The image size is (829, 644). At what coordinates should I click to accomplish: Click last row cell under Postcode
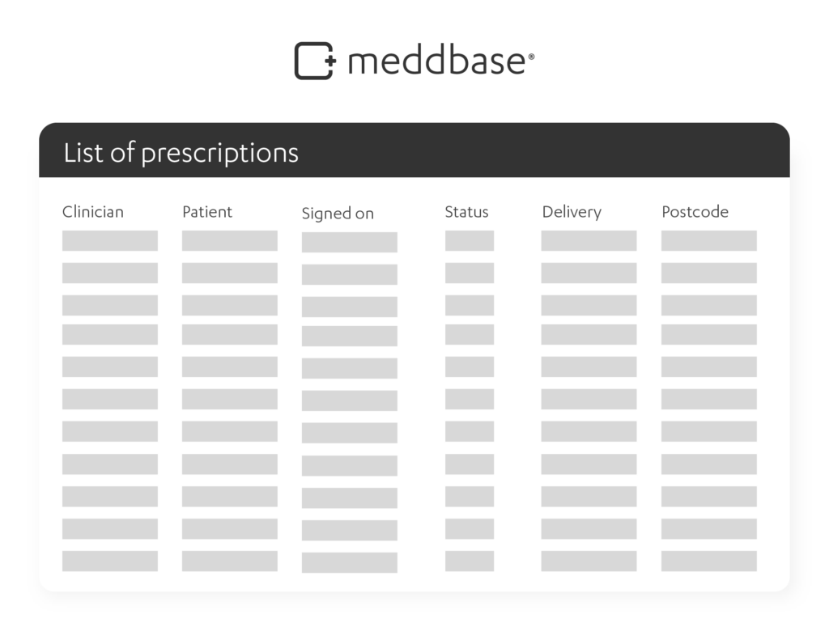point(709,561)
